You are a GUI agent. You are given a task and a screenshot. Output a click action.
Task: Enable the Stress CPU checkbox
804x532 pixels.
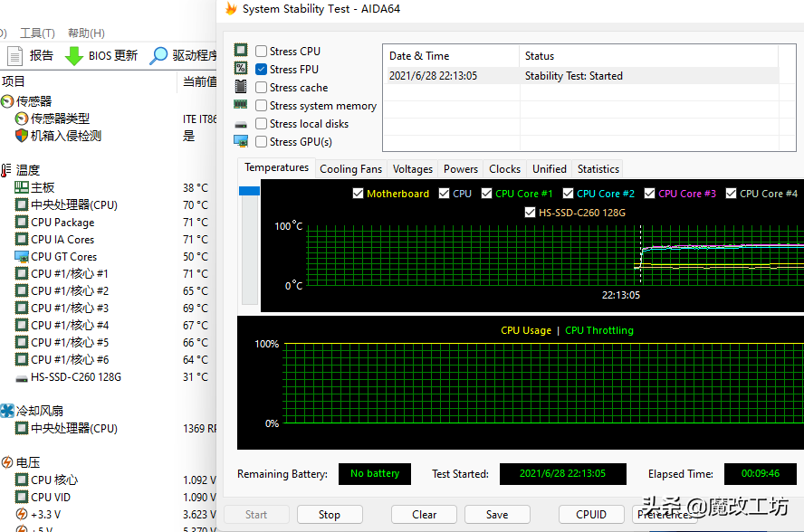[x=261, y=51]
